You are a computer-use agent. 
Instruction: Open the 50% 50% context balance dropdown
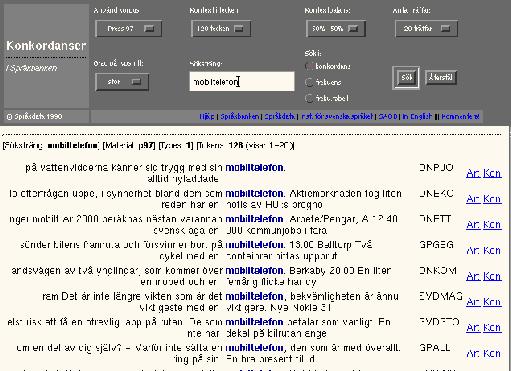tap(335, 29)
